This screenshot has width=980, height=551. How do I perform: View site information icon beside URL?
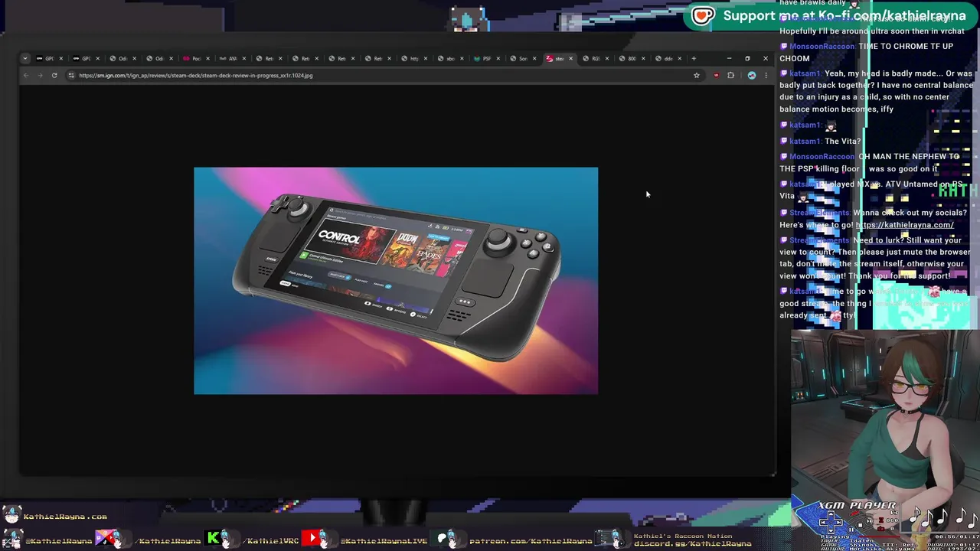pos(71,75)
